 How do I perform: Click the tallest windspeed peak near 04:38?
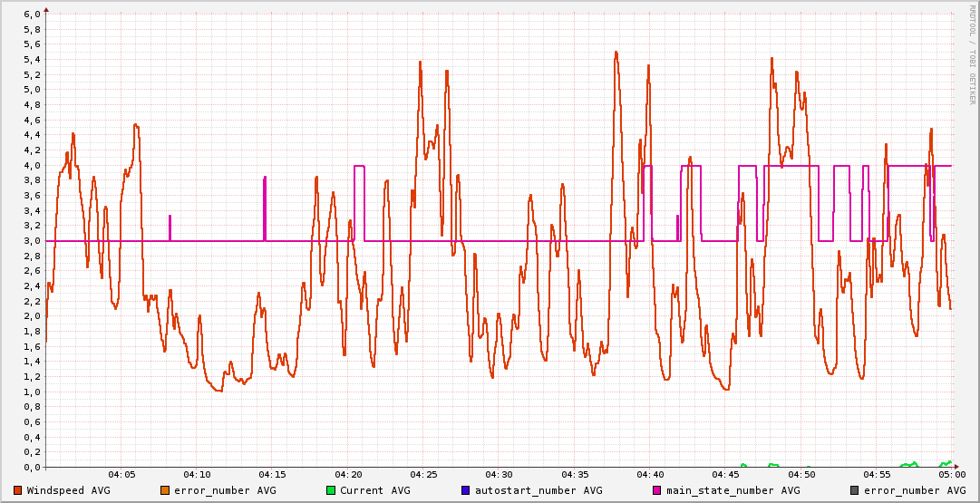point(616,53)
